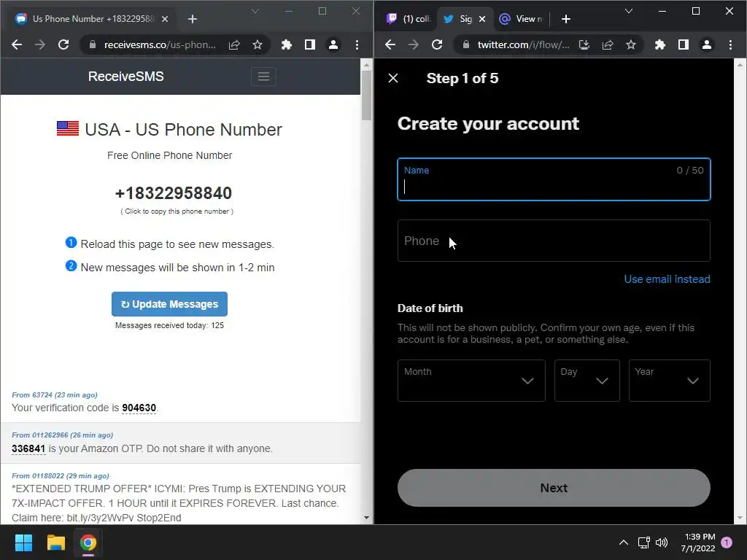Close the Twitter Sig tab
The image size is (747, 560).
(482, 19)
